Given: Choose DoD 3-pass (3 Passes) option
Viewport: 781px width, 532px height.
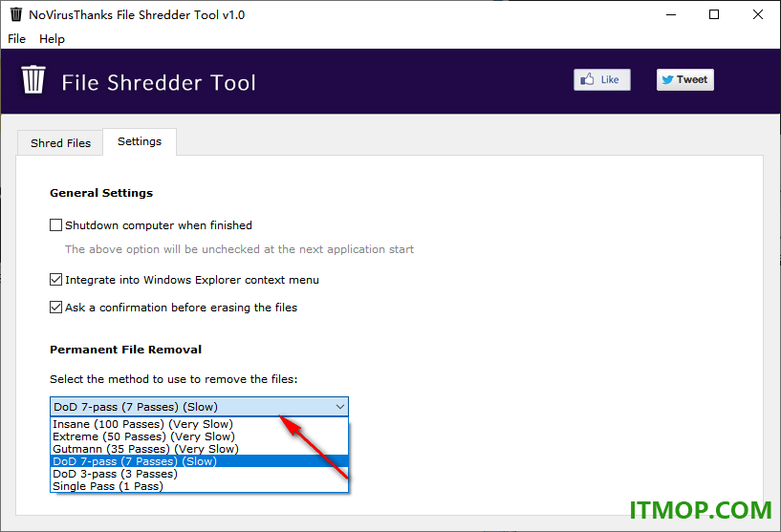Looking at the screenshot, I should click(199, 474).
